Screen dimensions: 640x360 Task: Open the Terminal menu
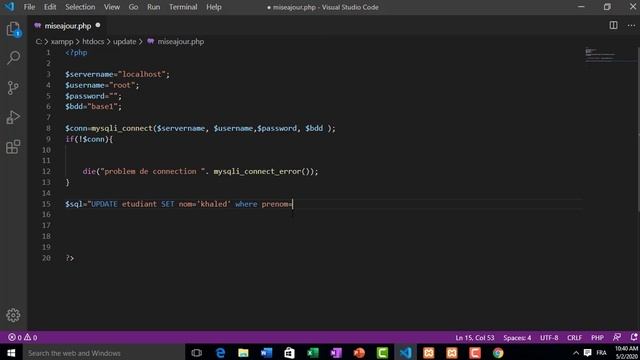183,7
